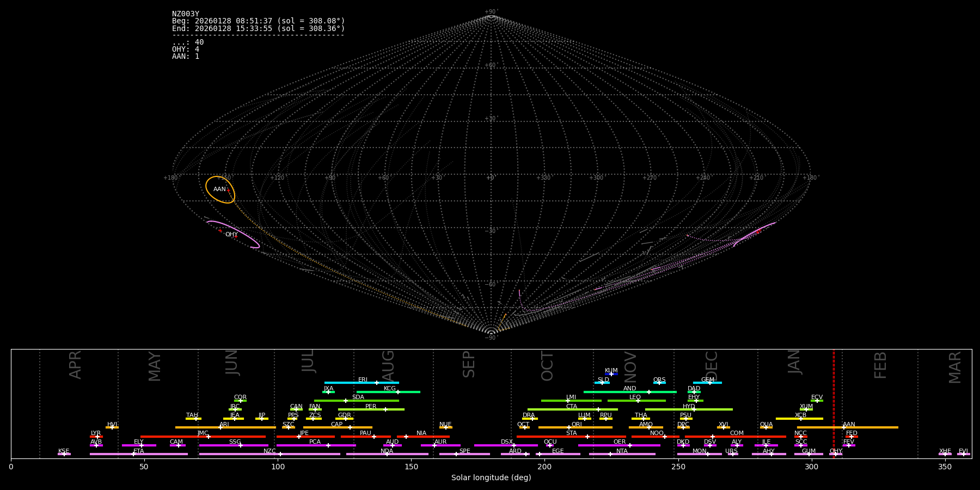Click the AUG month label

(x=388, y=365)
